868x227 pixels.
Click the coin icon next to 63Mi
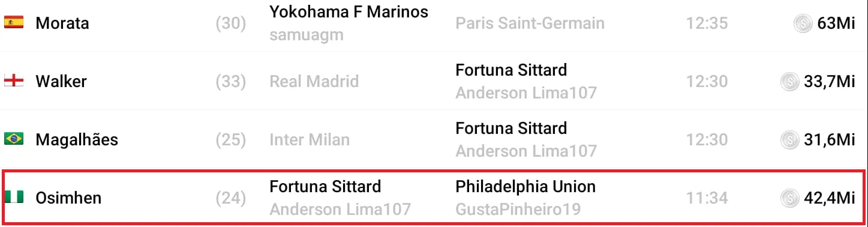tap(803, 23)
